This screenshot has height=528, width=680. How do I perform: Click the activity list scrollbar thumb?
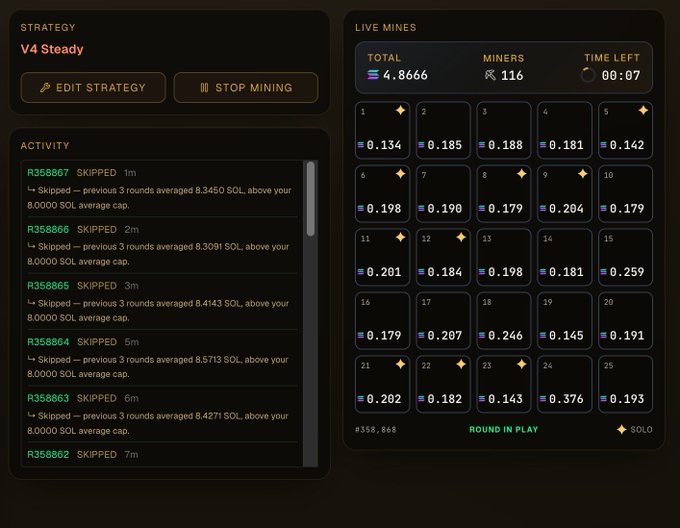pos(311,199)
